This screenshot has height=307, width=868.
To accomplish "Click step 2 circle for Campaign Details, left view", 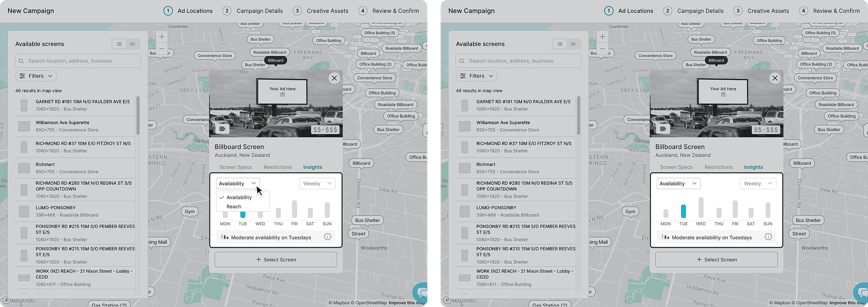I will click(227, 11).
